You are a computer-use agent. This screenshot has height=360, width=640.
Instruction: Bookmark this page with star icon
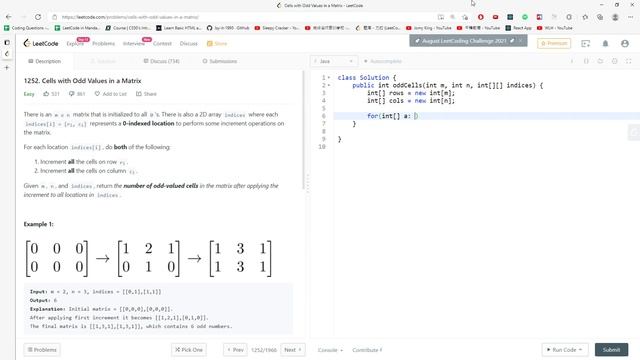click(x=465, y=17)
